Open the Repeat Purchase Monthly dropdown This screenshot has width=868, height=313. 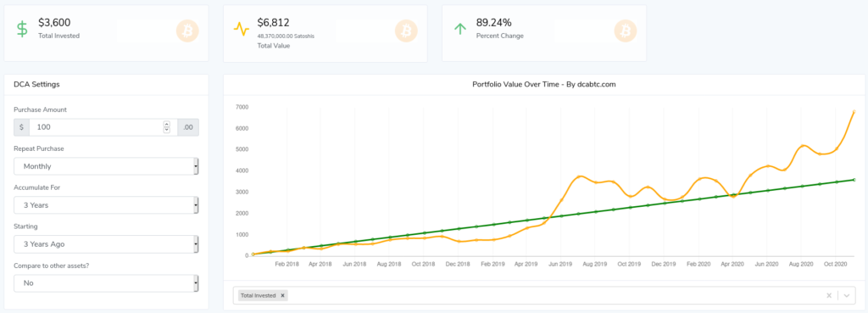(x=106, y=166)
